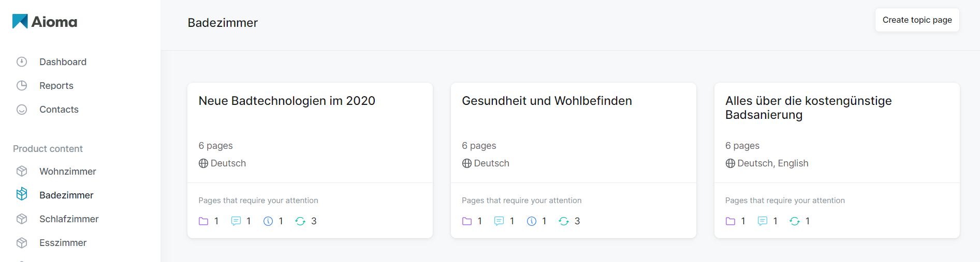The width and height of the screenshot is (980, 262).
Task: Click the Reports pie chart icon
Action: click(x=22, y=86)
